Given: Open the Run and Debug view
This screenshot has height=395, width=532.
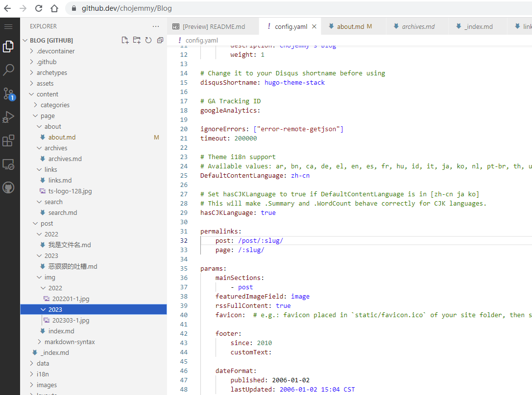Looking at the screenshot, I should pos(8,117).
